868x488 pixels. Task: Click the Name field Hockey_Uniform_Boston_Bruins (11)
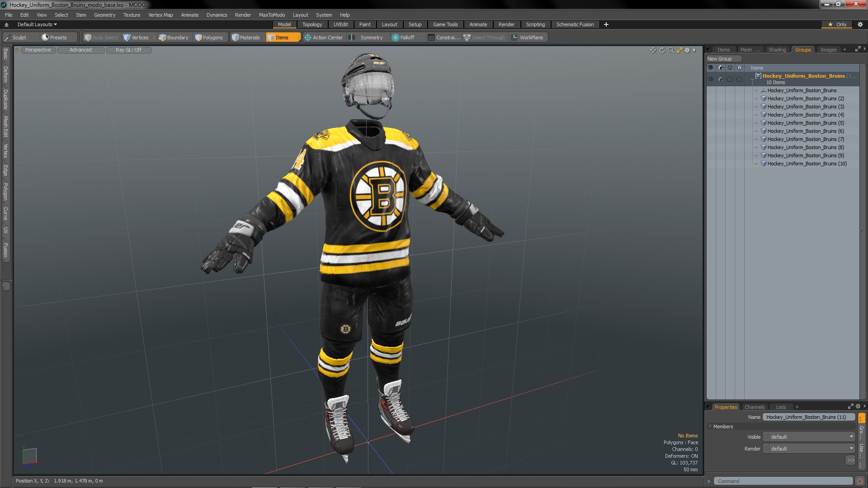808,417
